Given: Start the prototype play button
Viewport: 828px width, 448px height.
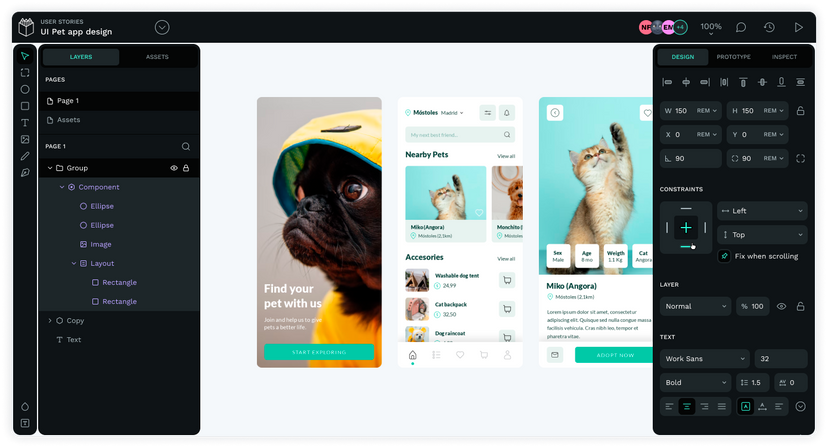Looking at the screenshot, I should [798, 27].
